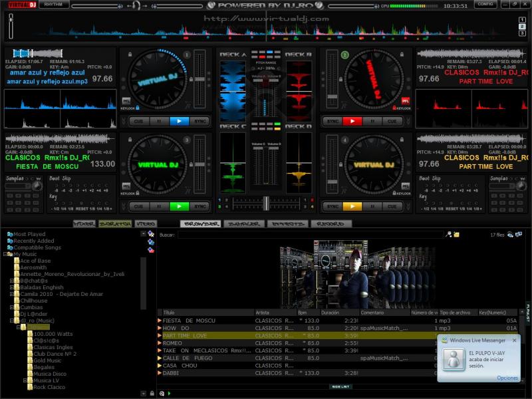Click the CUE button on deck 2
Viewport: 532px width, 399px height.
pos(392,121)
